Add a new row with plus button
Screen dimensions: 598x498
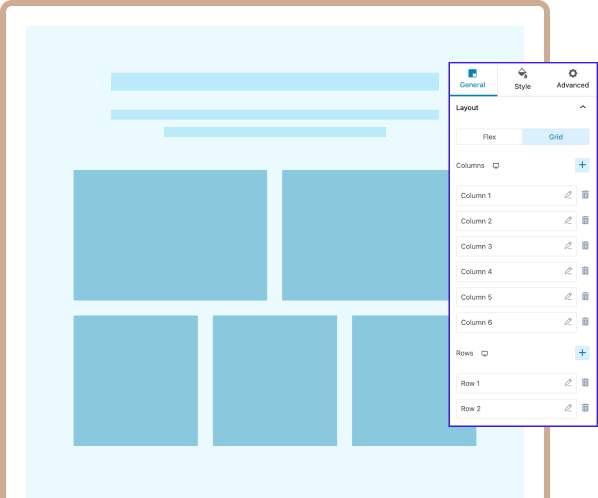tap(582, 353)
